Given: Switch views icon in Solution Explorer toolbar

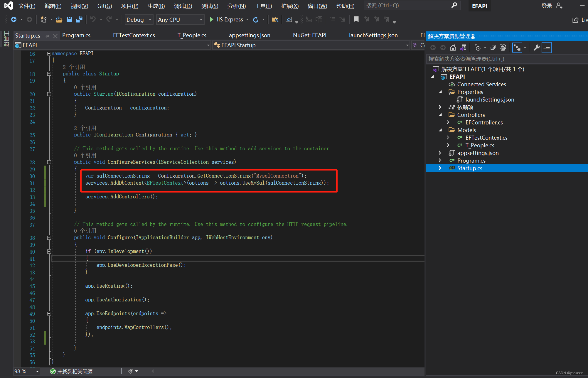Looking at the screenshot, I should (463, 48).
